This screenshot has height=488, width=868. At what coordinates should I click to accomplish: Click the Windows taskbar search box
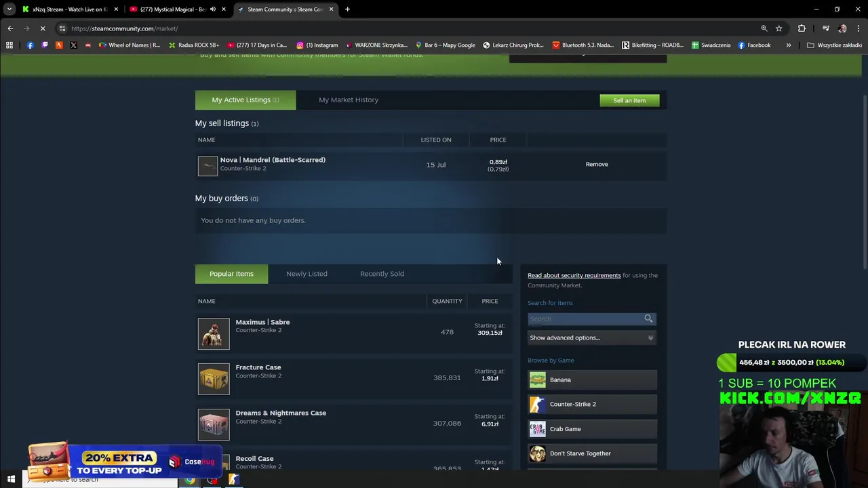(x=100, y=480)
